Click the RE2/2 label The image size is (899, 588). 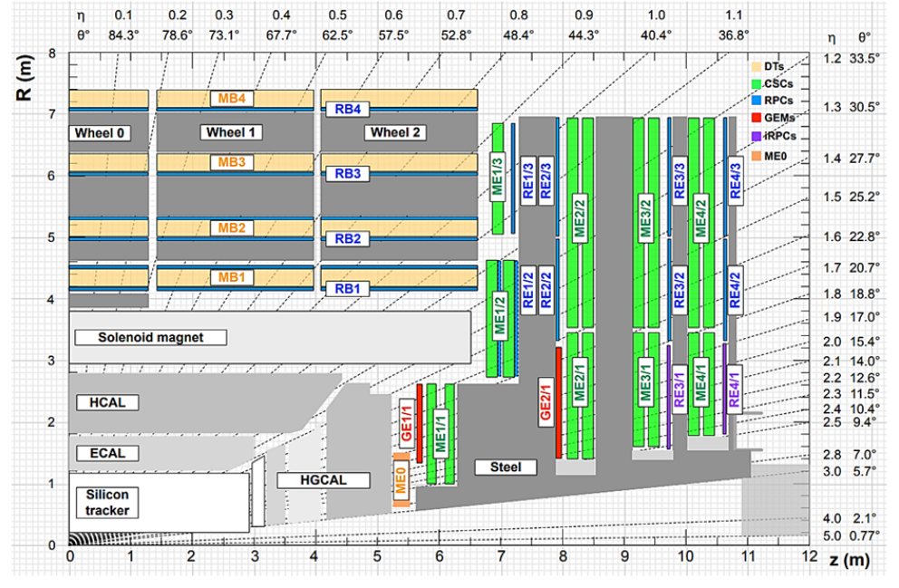click(546, 290)
